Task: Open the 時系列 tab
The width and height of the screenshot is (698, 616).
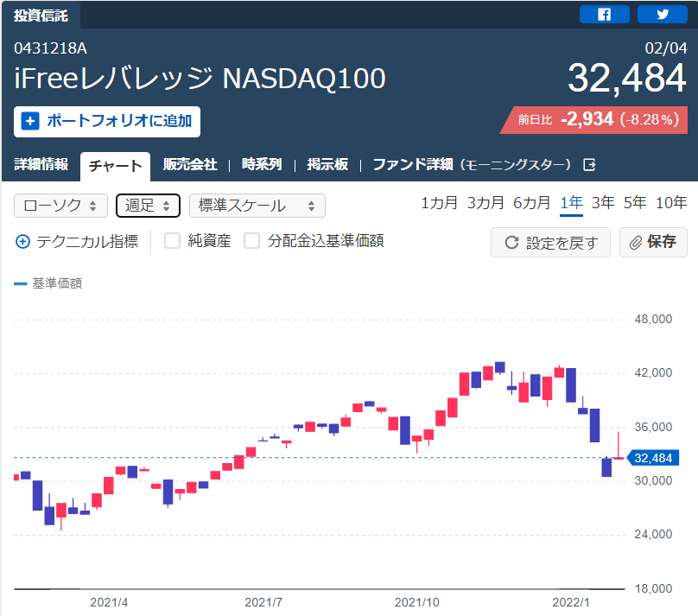Action: (262, 164)
